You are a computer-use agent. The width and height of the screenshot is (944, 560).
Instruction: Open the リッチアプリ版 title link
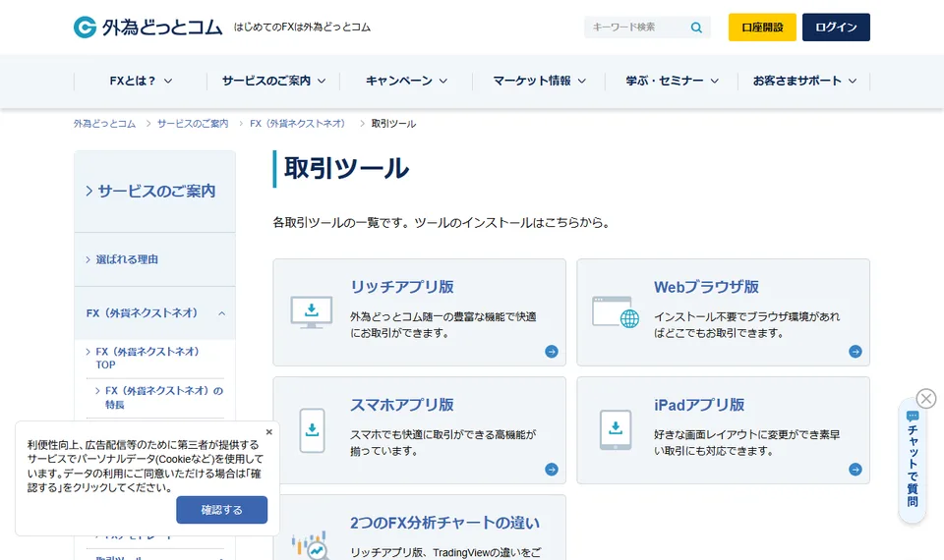(402, 287)
